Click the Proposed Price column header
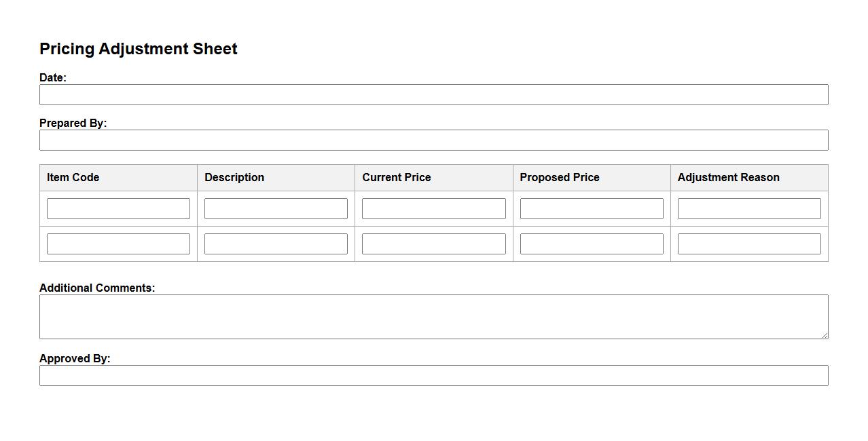Screen dimensions: 868x441 coord(560,178)
